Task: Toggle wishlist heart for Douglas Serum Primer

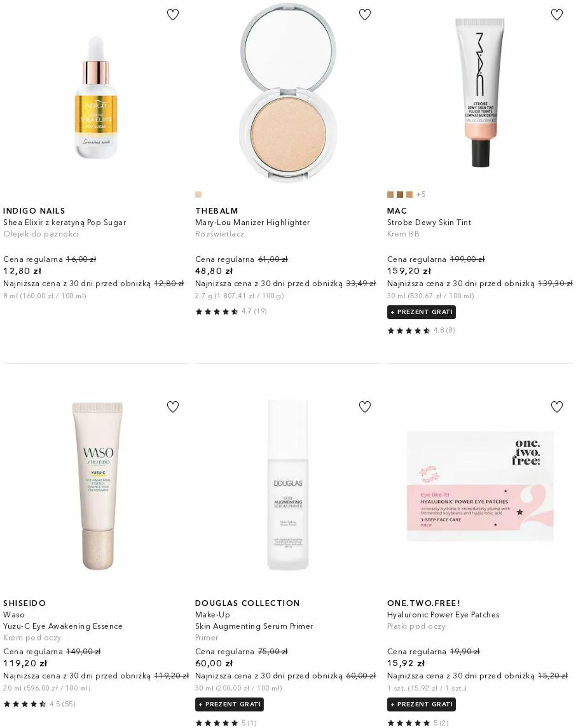Action: coord(365,407)
